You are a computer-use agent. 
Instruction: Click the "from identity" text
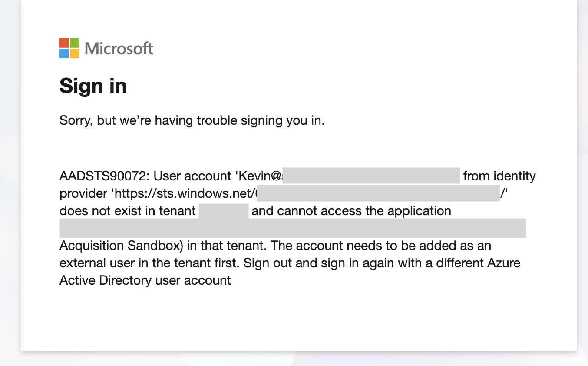coord(499,176)
